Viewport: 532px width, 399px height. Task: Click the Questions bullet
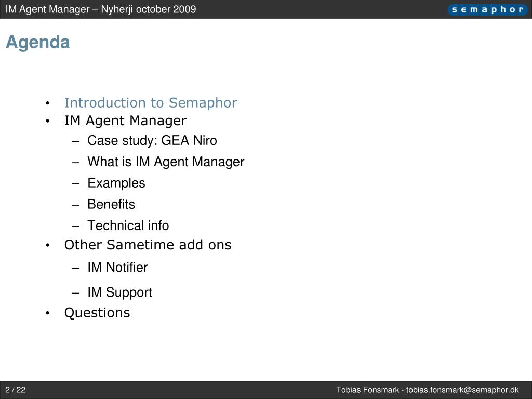97,313
